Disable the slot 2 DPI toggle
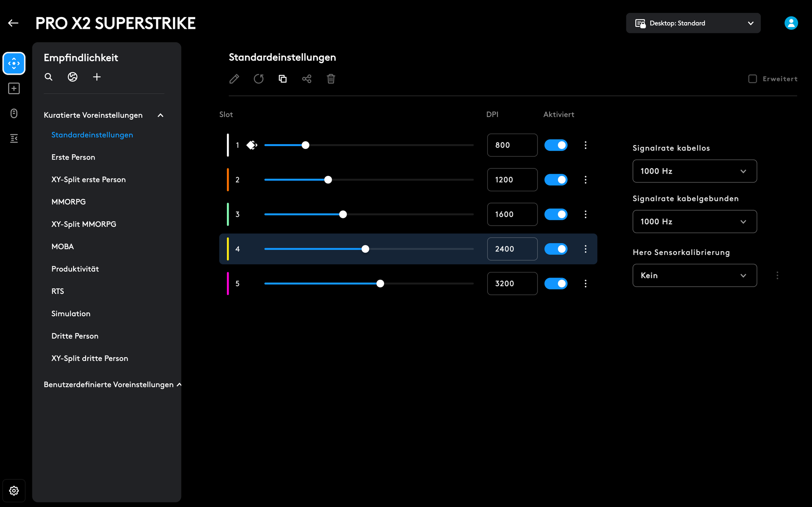The width and height of the screenshot is (812, 507). [x=555, y=180]
